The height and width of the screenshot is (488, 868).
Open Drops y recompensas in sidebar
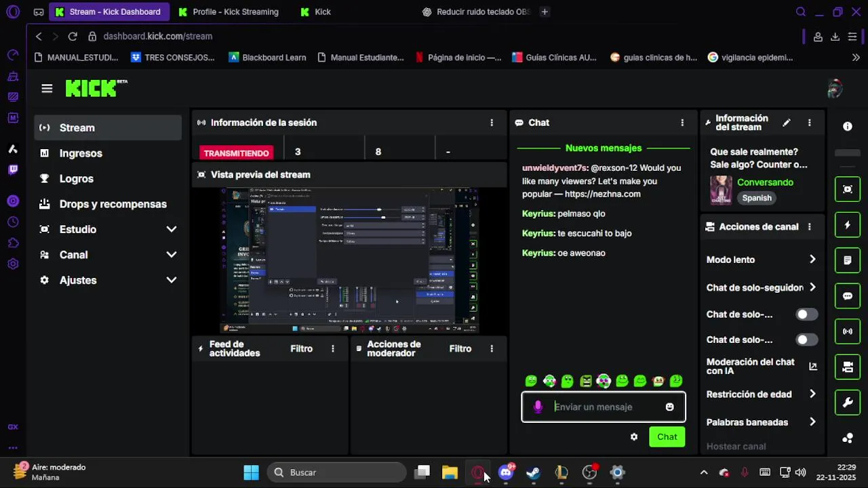tap(108, 204)
